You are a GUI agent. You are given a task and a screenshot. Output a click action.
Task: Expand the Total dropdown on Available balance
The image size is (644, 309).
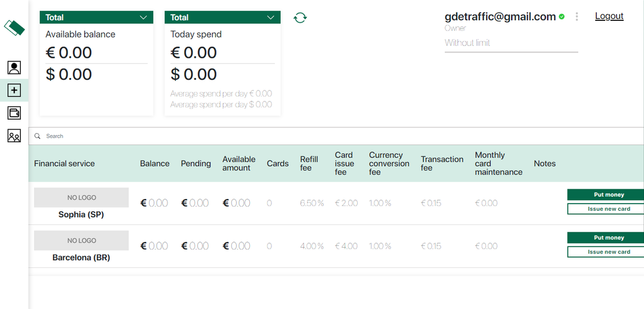point(143,18)
